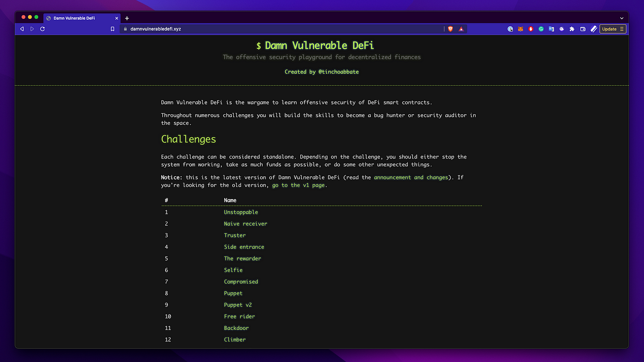This screenshot has height=362, width=644.
Task: Open the Google Translate extension
Action: coord(551,29)
